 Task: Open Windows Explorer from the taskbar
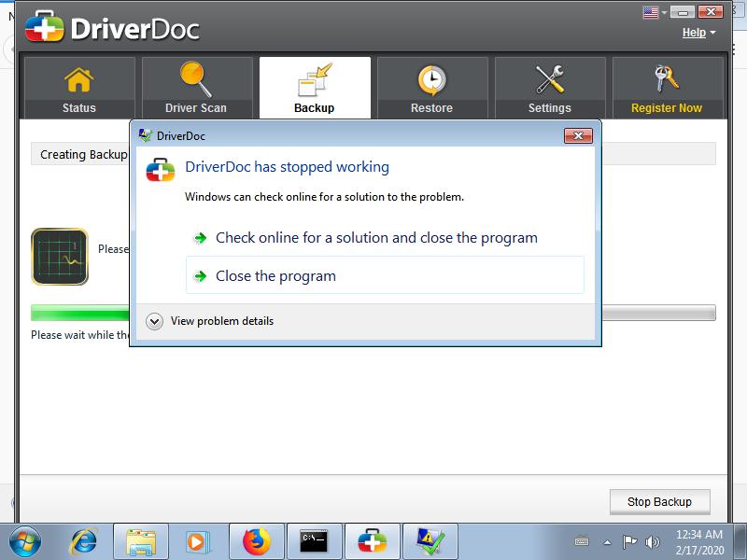(141, 542)
